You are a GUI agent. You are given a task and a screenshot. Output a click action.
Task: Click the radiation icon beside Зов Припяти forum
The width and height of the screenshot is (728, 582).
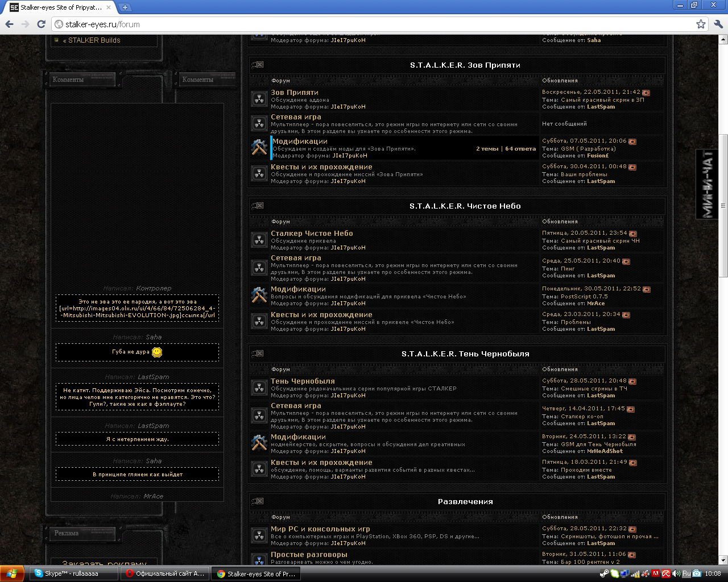click(259, 99)
